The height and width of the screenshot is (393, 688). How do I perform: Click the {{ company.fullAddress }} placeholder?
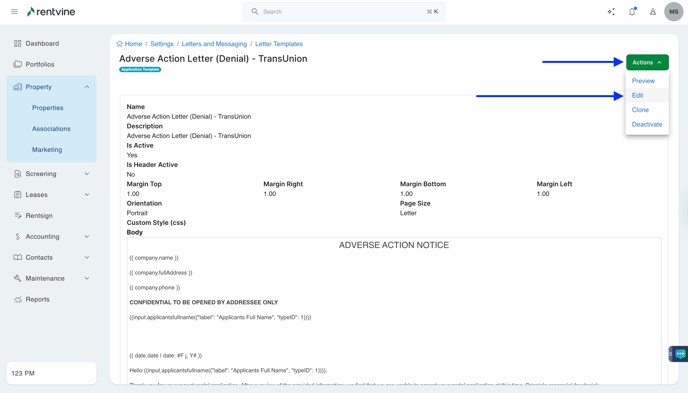click(161, 273)
